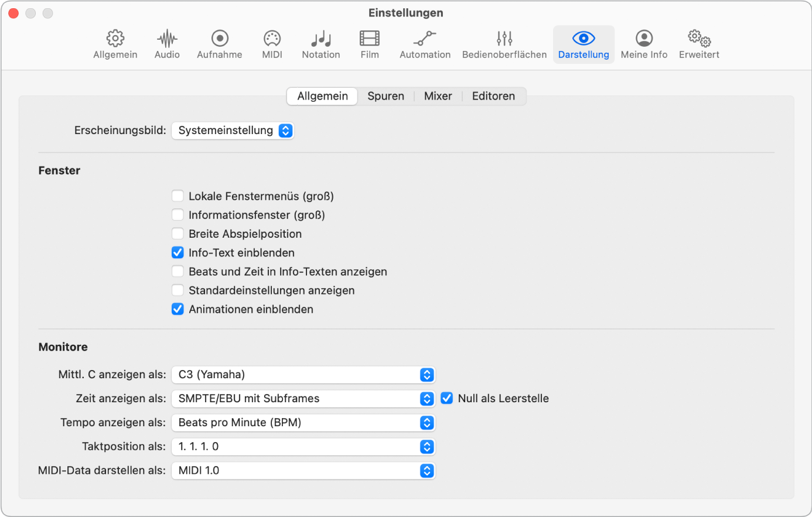The height and width of the screenshot is (517, 812).
Task: Open the Meine Info pane
Action: click(644, 44)
